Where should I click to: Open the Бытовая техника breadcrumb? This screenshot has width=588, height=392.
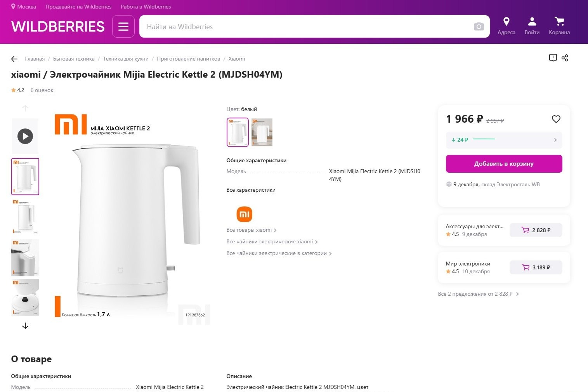(x=74, y=59)
